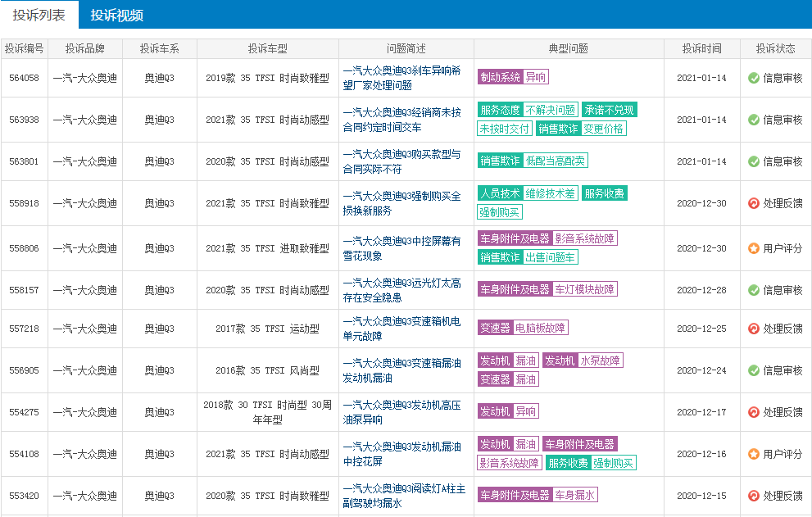This screenshot has height=517, width=812.
Task: Click the 典型问题 column header
Action: [569, 48]
